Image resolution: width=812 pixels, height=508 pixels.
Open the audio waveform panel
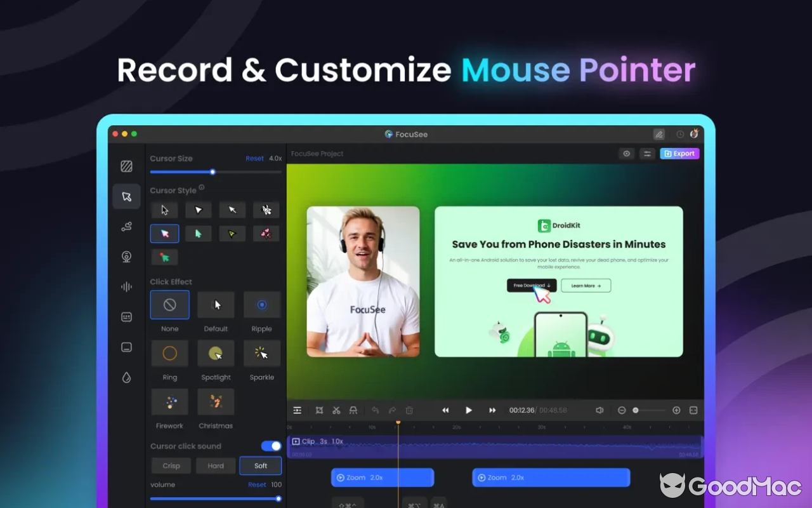(126, 286)
